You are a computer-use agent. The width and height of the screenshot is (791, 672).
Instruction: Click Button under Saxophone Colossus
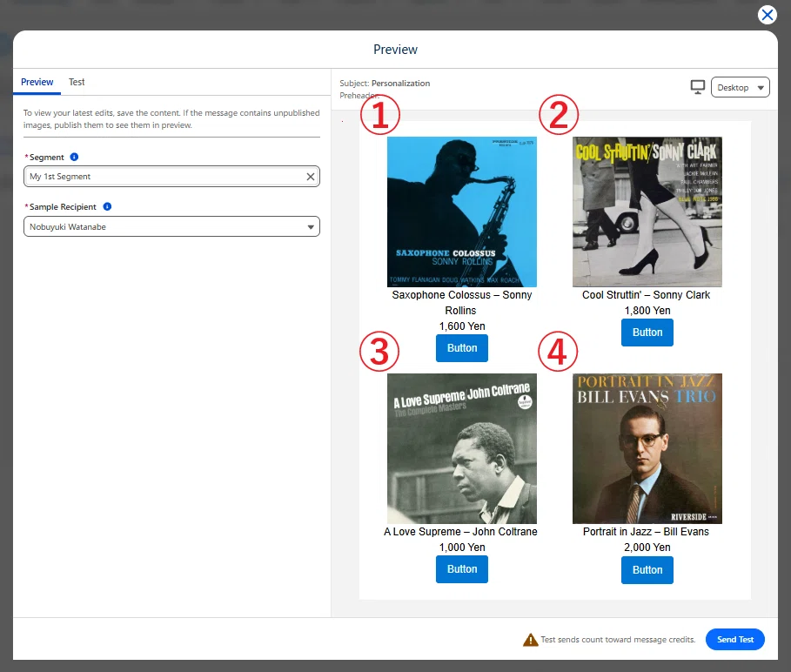[461, 348]
